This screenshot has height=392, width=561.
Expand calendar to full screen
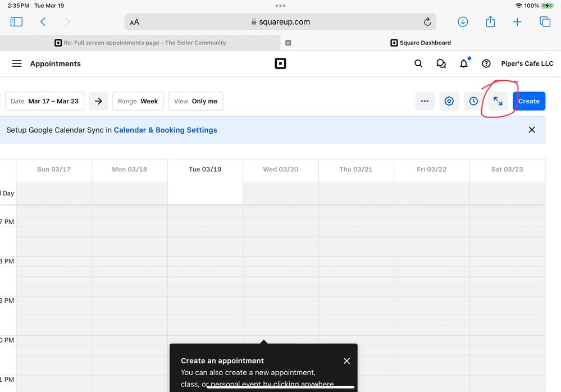pyautogui.click(x=498, y=101)
